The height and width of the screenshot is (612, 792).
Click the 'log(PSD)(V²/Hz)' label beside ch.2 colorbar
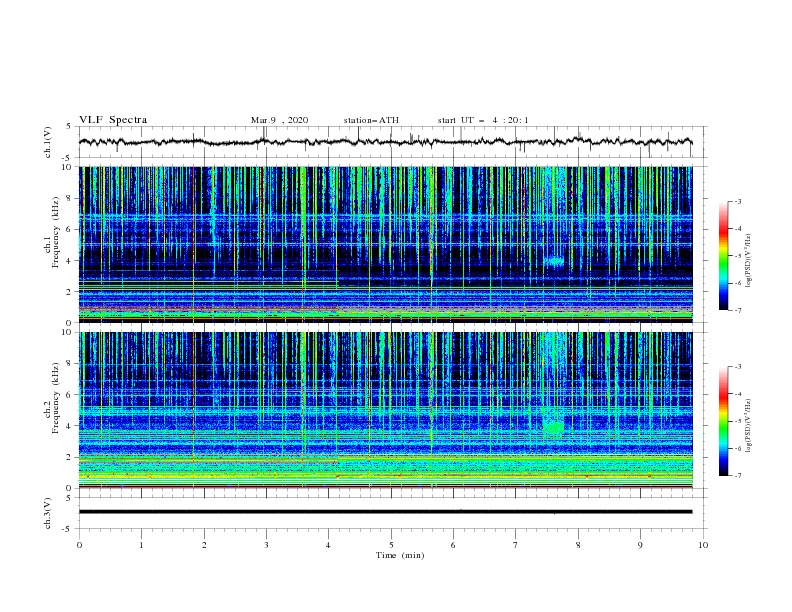pos(749,425)
